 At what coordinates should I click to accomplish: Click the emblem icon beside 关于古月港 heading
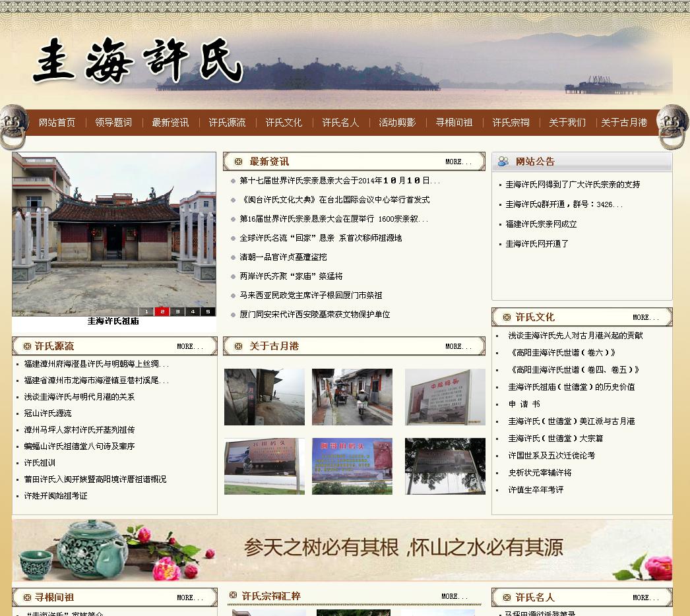tap(238, 346)
